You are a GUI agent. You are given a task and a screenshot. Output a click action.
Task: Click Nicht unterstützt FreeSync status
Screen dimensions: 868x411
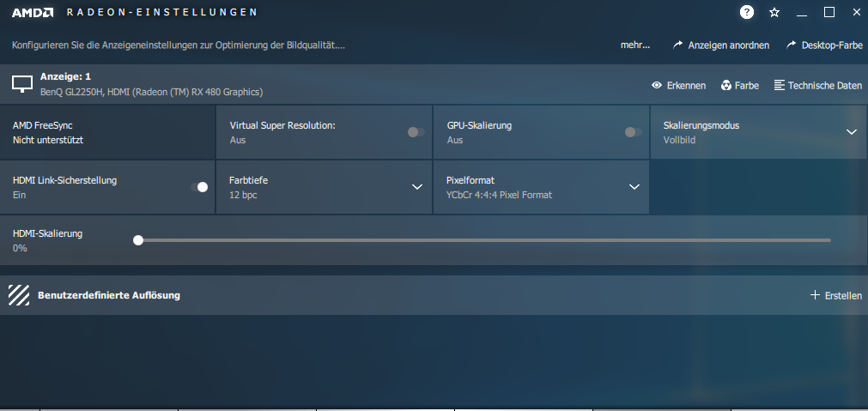[48, 140]
